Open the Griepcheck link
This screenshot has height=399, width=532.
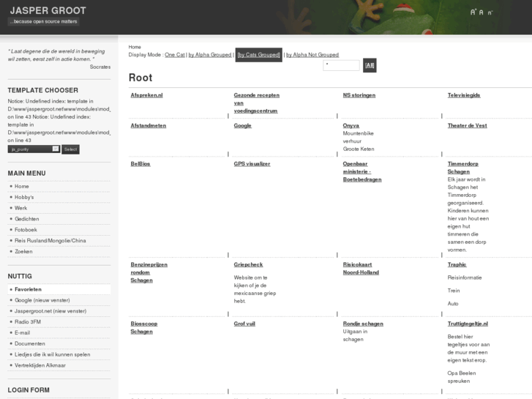tap(248, 264)
